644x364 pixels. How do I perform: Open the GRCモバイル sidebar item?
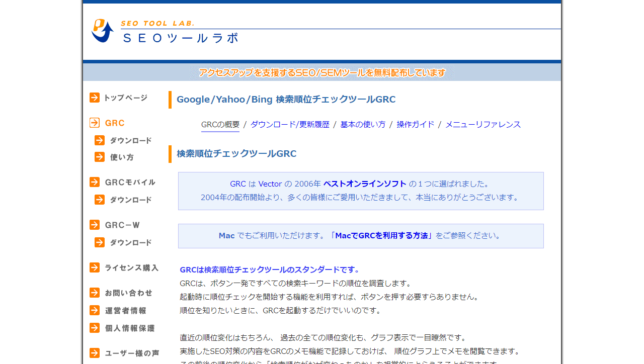pyautogui.click(x=130, y=183)
